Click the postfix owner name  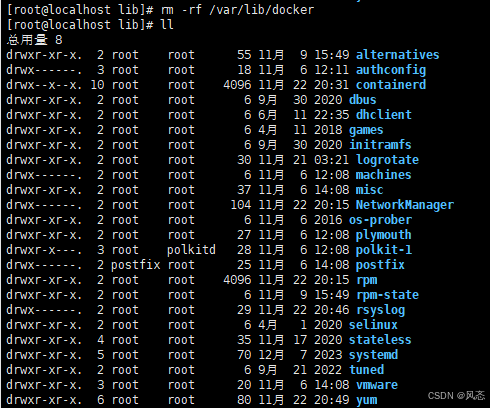tap(135, 265)
